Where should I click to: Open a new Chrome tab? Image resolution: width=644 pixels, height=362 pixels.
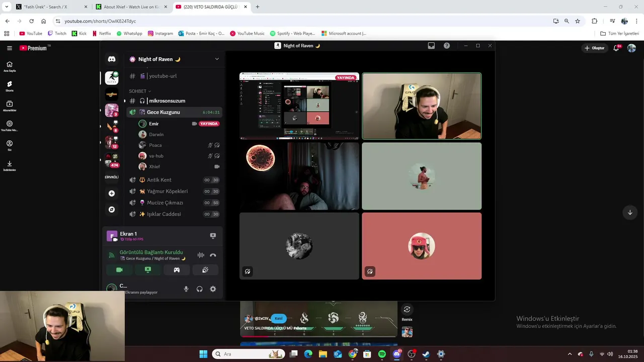(258, 7)
